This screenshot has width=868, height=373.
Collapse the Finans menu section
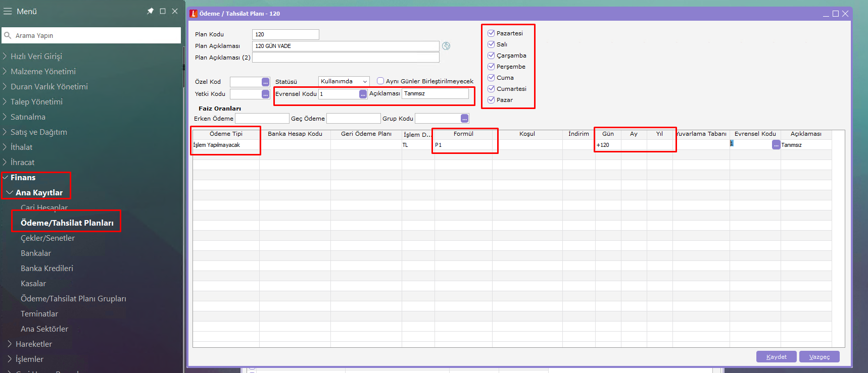[x=5, y=177]
